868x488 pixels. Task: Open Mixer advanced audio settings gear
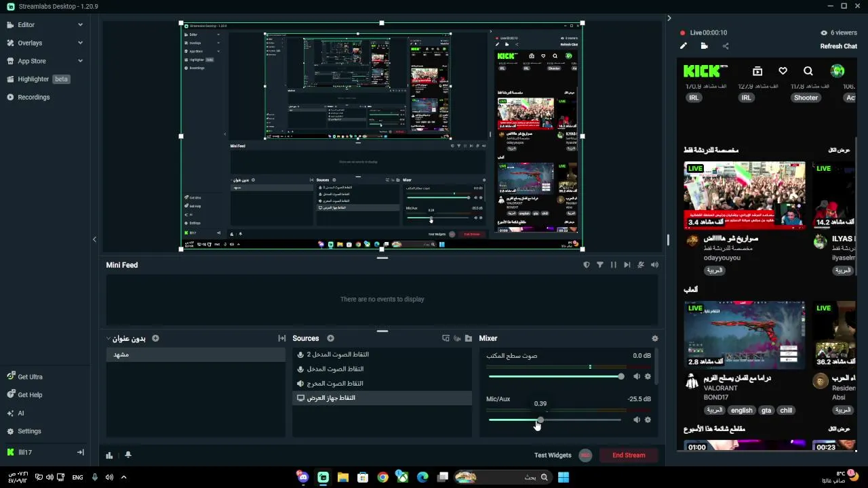654,338
